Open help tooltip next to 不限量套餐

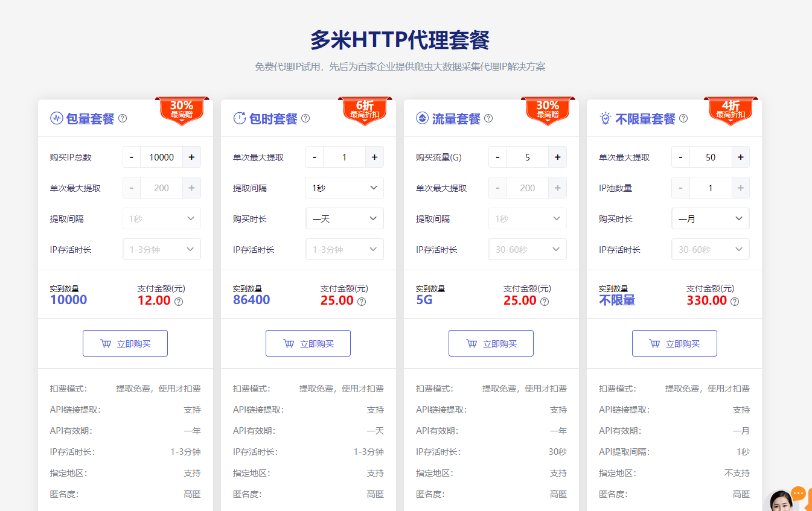tap(683, 118)
